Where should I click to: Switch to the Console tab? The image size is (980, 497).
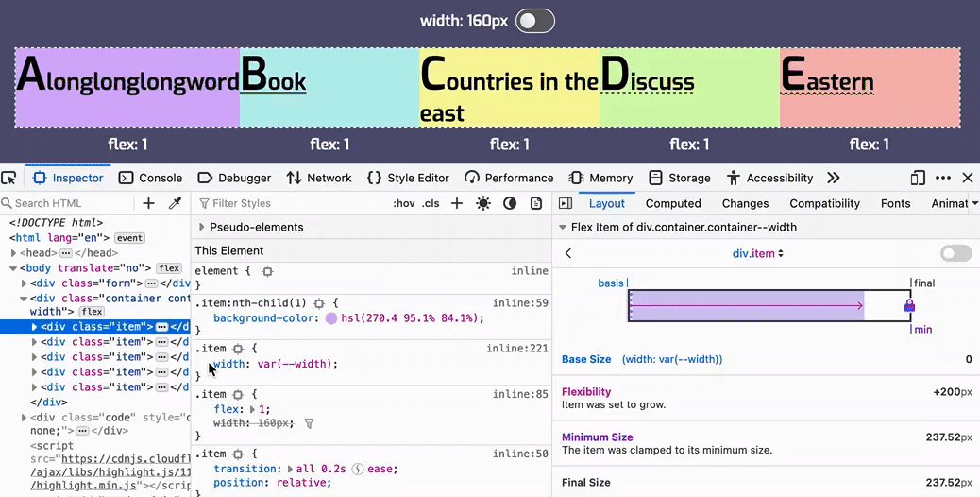click(150, 178)
